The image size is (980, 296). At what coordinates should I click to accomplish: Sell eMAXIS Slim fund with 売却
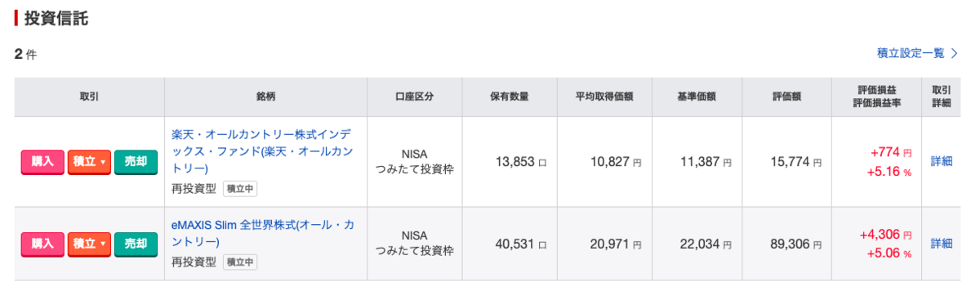coord(136,244)
